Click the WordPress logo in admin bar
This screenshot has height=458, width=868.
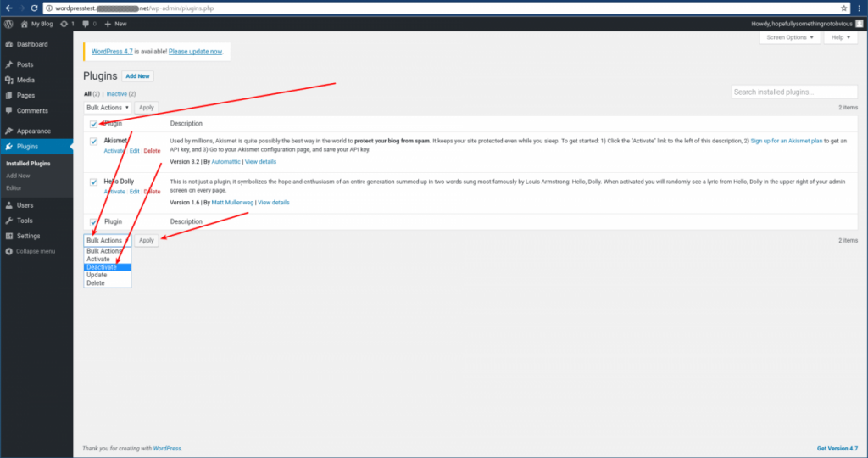coord(8,24)
